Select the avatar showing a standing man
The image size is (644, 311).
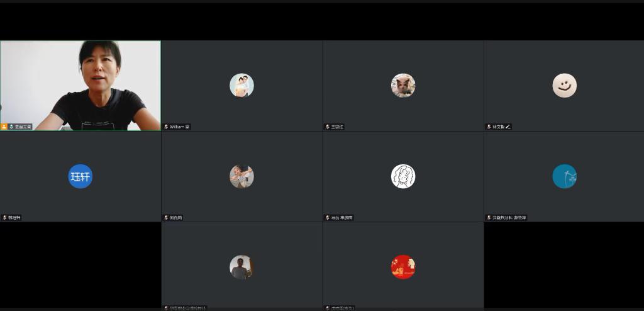(x=241, y=267)
